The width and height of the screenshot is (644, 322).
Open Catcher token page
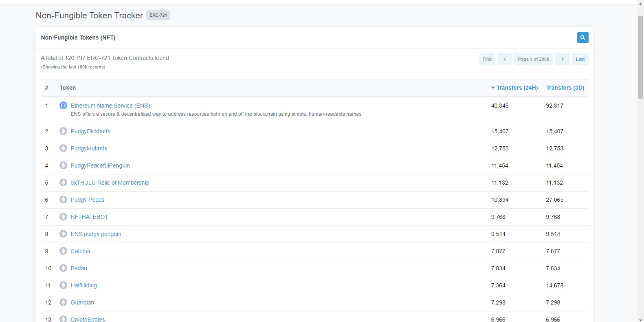pyautogui.click(x=81, y=251)
